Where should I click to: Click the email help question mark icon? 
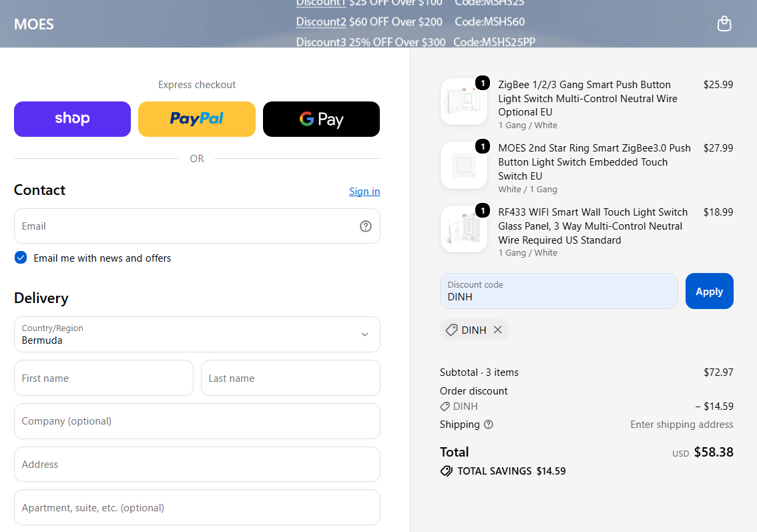(x=365, y=226)
